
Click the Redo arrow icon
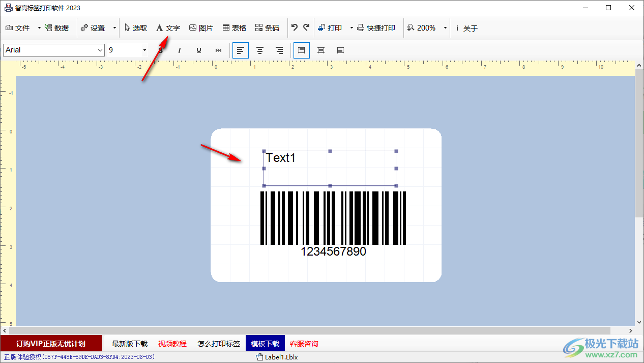tap(306, 27)
